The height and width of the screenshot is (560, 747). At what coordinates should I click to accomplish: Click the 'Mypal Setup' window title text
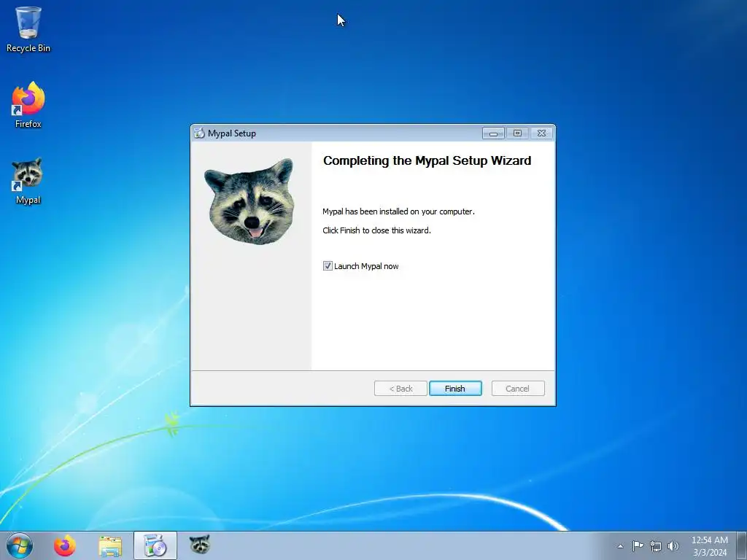[231, 133]
